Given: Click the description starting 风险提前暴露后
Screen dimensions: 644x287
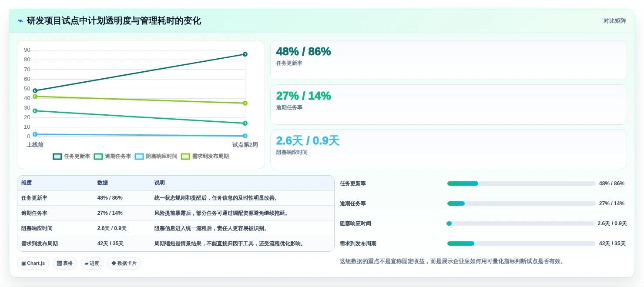Looking at the screenshot, I should 222,213.
